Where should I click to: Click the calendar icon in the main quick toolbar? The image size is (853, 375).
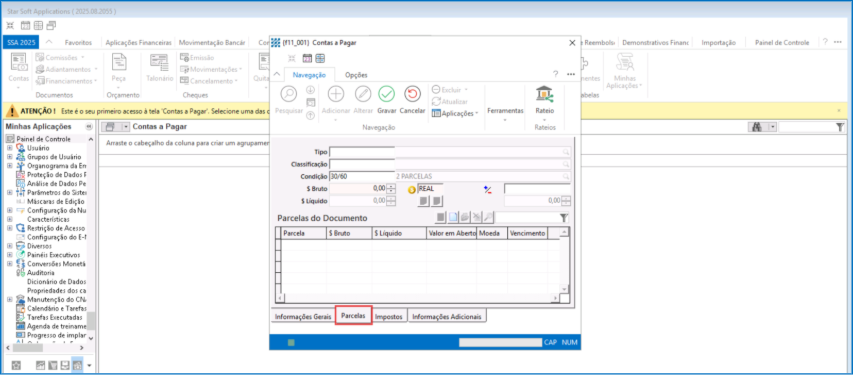click(25, 26)
